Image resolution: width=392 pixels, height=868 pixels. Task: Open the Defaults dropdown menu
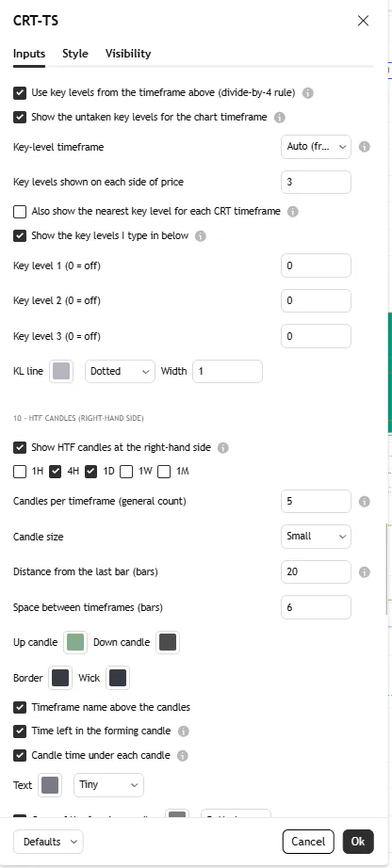pos(48,842)
